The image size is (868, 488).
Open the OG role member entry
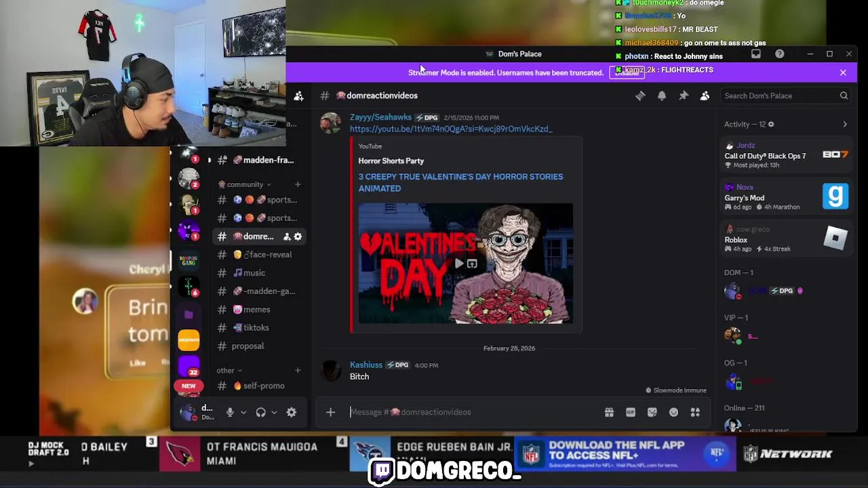[787, 382]
